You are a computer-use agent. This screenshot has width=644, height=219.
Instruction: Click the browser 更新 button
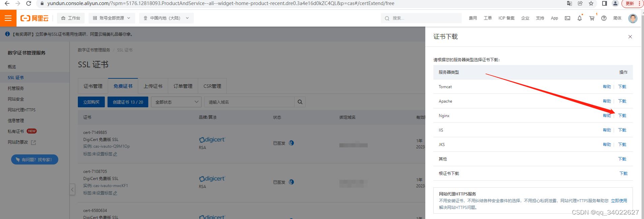633,3
